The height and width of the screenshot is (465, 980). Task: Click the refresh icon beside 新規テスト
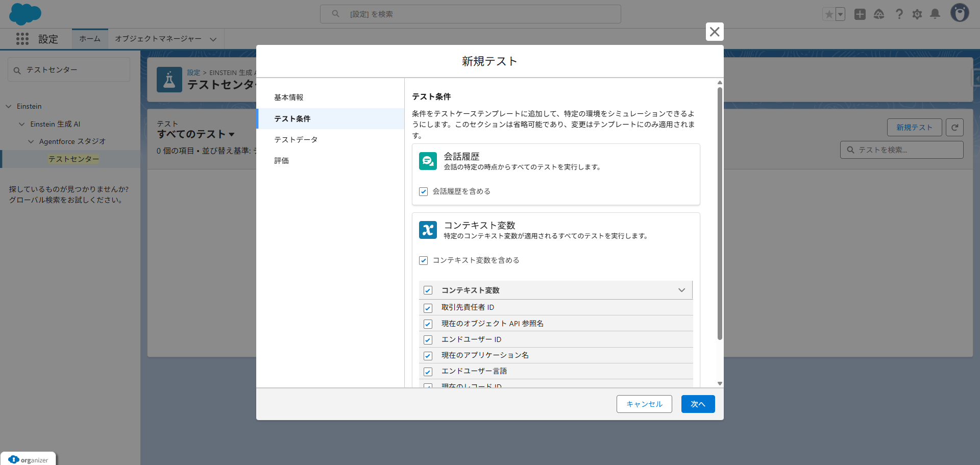(954, 127)
